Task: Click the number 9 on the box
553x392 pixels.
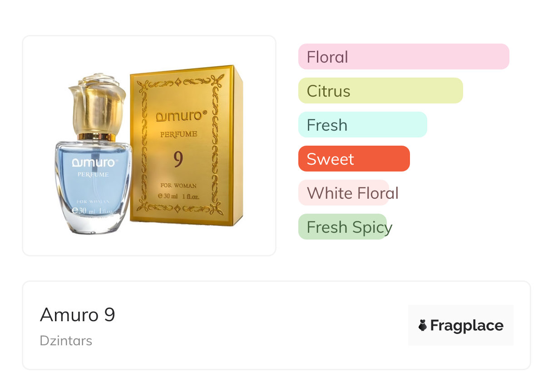Action: pyautogui.click(x=178, y=159)
